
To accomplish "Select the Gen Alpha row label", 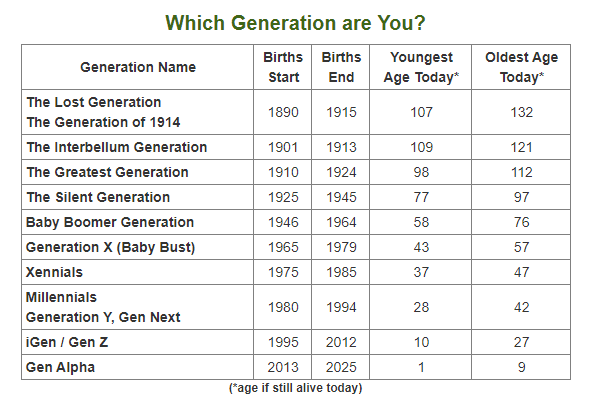I will coord(59,367).
